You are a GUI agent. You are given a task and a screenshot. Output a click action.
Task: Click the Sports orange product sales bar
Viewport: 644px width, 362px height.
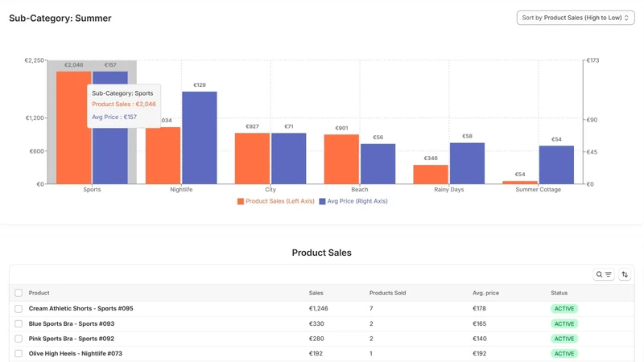74,128
